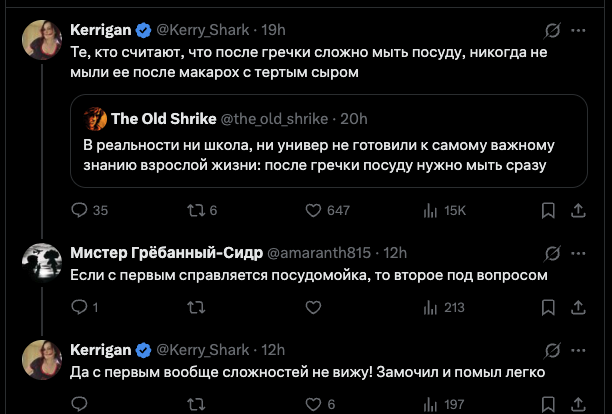Bookmark the tweet by Мистер Грёбанный-Сидр
The width and height of the screenshot is (612, 414).
click(548, 308)
